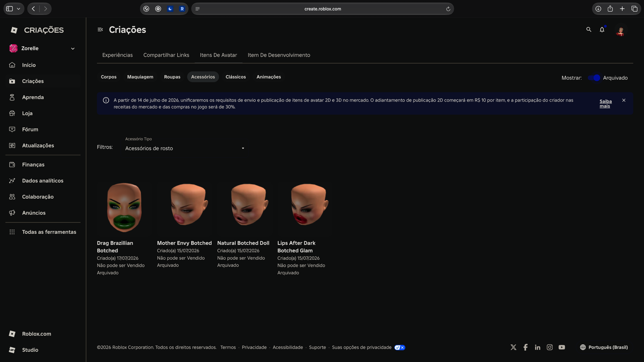
Task: Select the Roupas category chip
Action: tap(172, 77)
